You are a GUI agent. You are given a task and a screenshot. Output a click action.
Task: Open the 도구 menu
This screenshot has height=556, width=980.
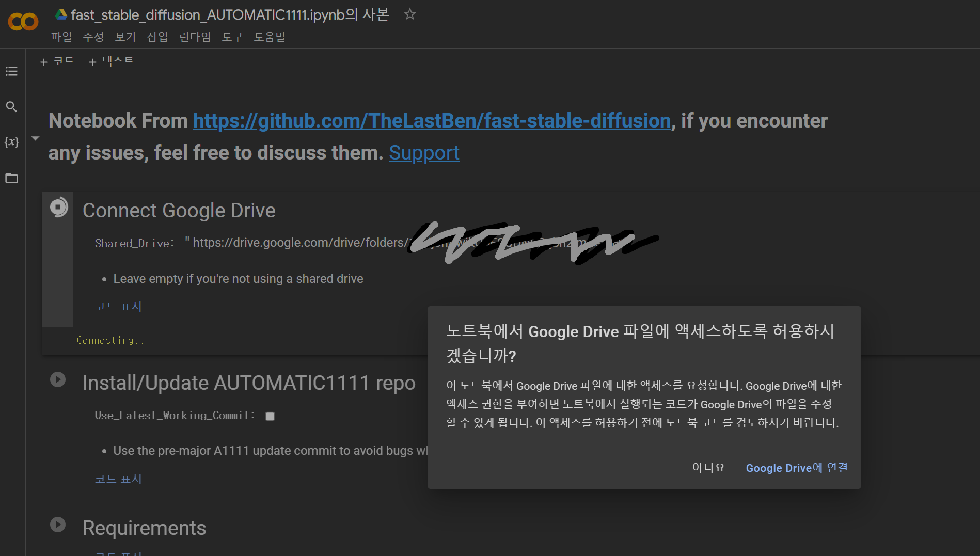[232, 37]
